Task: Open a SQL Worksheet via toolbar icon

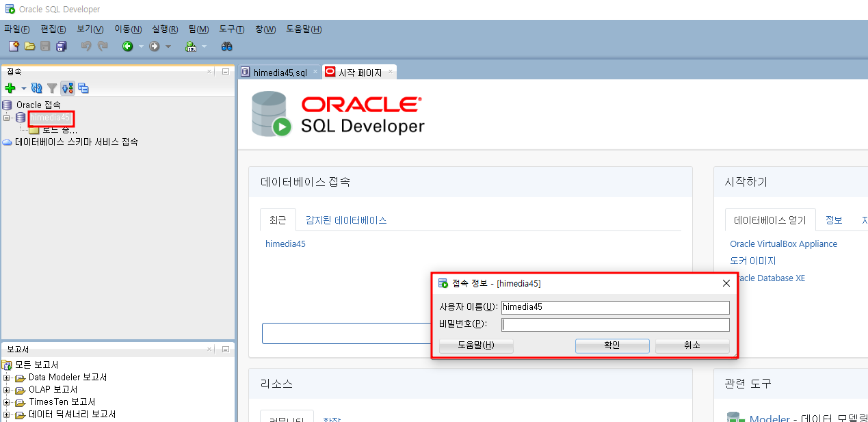Action: tap(191, 47)
